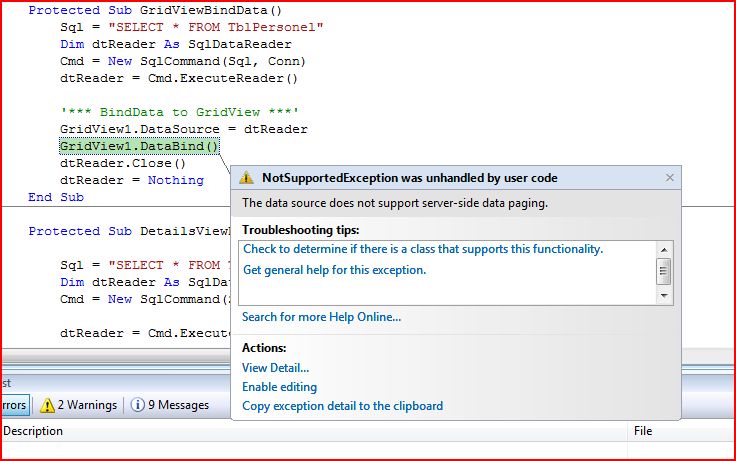Toggle the Errors filter button
This screenshot has width=736, height=461.
coord(14,405)
